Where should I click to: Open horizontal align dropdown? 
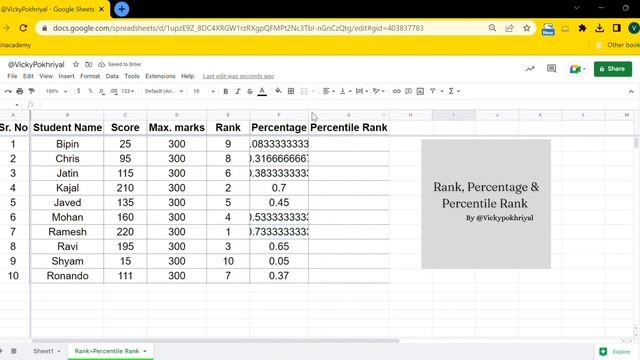[x=329, y=91]
